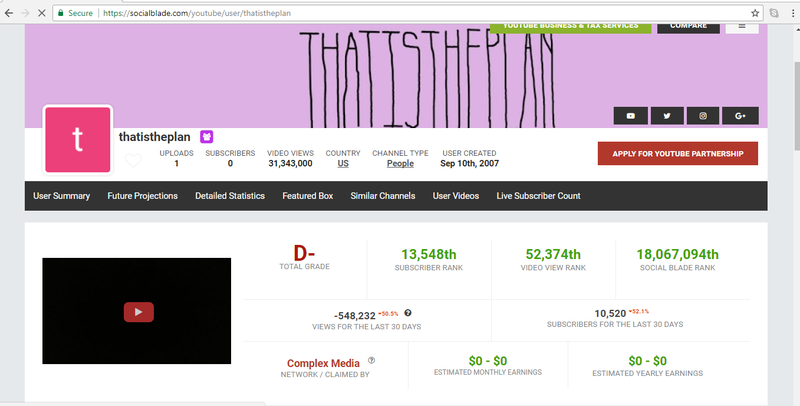Viewport: 800px width, 406px height.
Task: Play the embedded YouTube video
Action: [x=139, y=312]
